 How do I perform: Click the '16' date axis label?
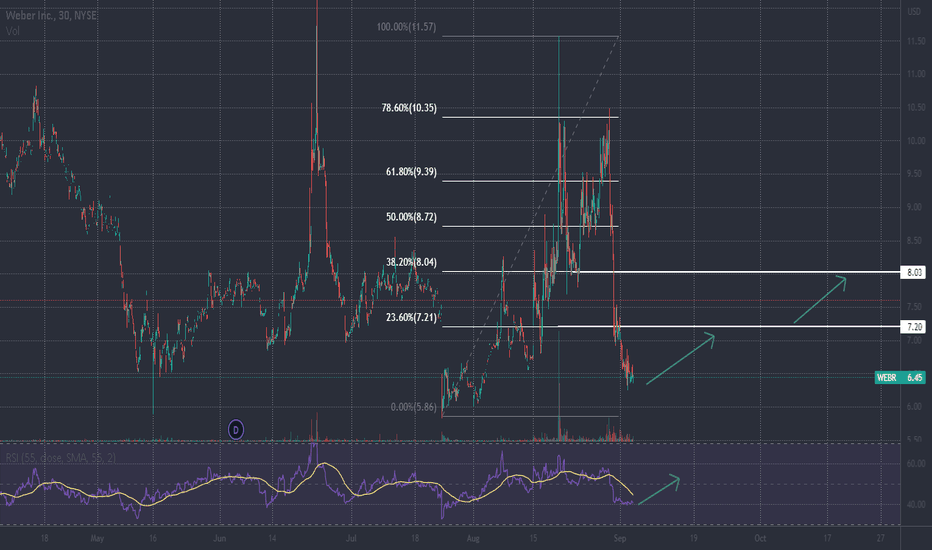click(x=153, y=539)
